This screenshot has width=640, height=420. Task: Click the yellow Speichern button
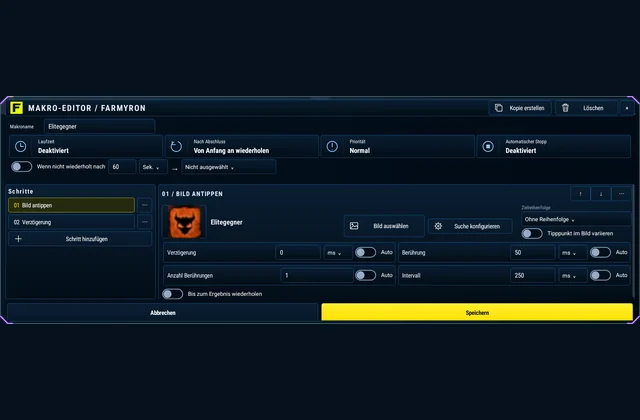(x=477, y=313)
